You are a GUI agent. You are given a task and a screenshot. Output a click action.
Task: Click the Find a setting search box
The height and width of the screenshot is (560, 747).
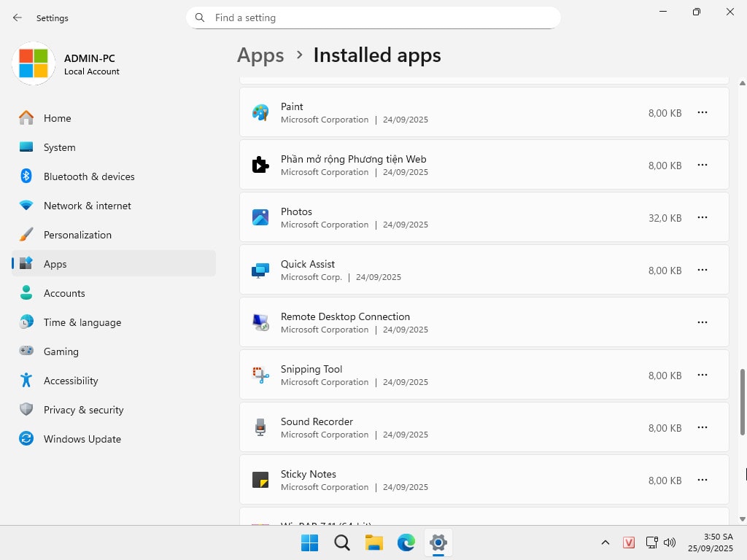tap(373, 17)
